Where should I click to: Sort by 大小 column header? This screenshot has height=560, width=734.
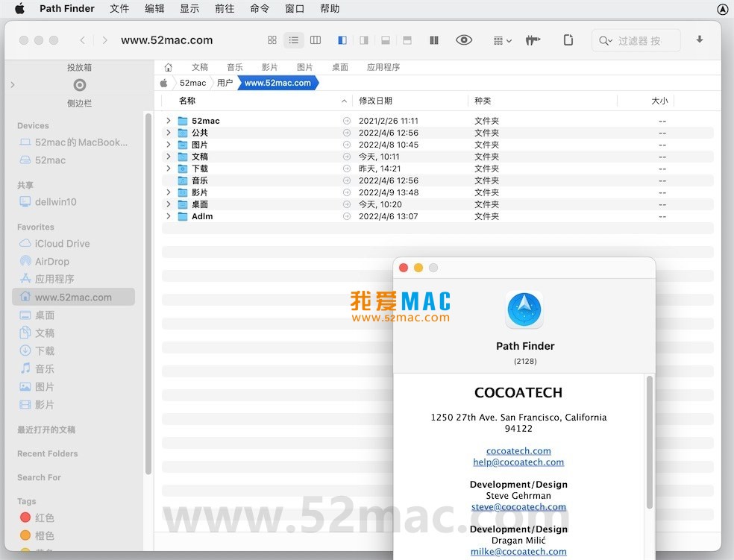click(x=659, y=101)
